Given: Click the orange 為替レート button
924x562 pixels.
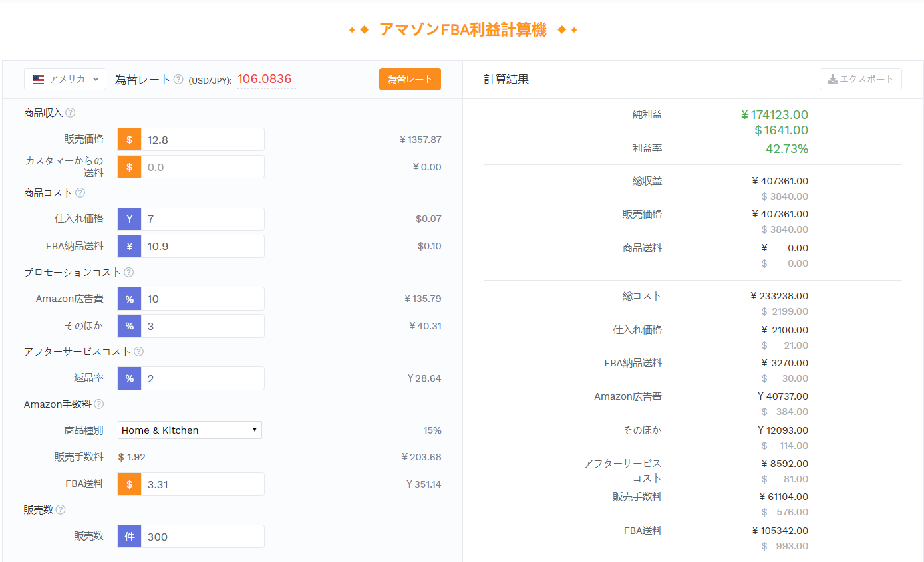Looking at the screenshot, I should coord(410,79).
